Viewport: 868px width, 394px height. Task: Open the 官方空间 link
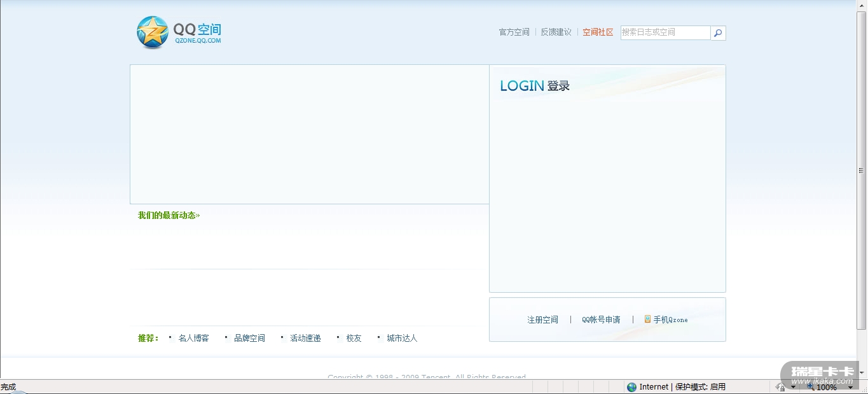(514, 32)
